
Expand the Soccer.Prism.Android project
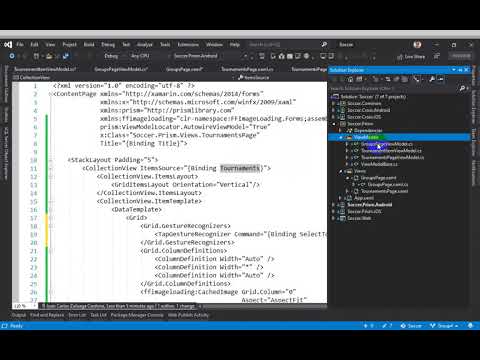point(333,205)
